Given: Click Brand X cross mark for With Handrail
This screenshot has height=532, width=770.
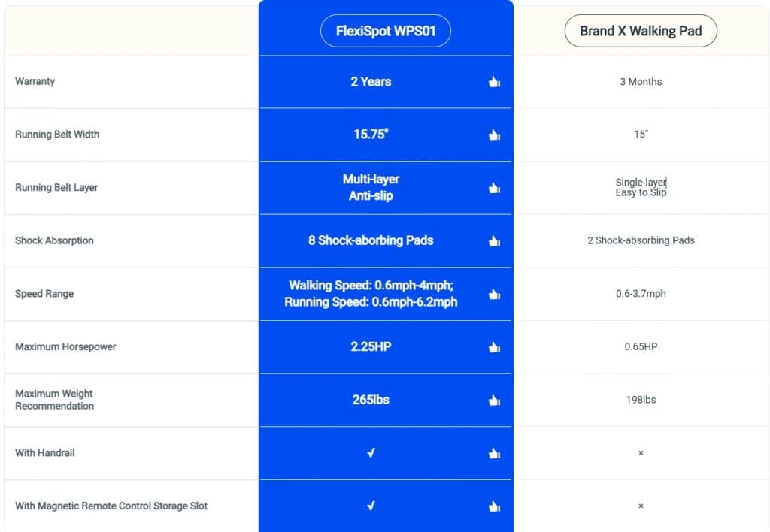Looking at the screenshot, I should tap(641, 453).
